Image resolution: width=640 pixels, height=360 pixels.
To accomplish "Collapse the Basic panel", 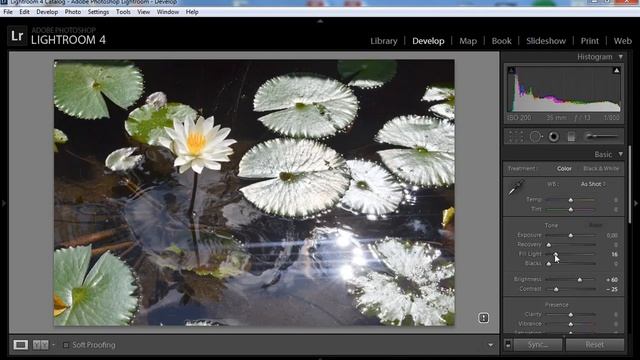I will tap(620, 154).
